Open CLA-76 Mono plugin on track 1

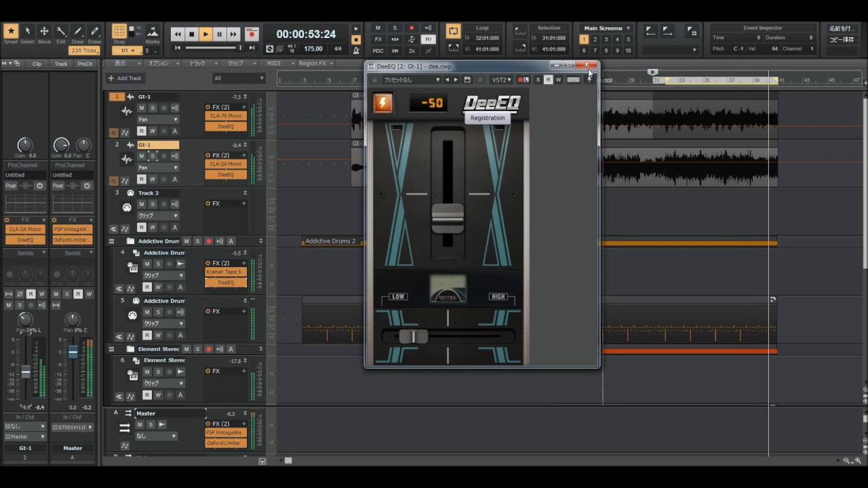pyautogui.click(x=226, y=116)
